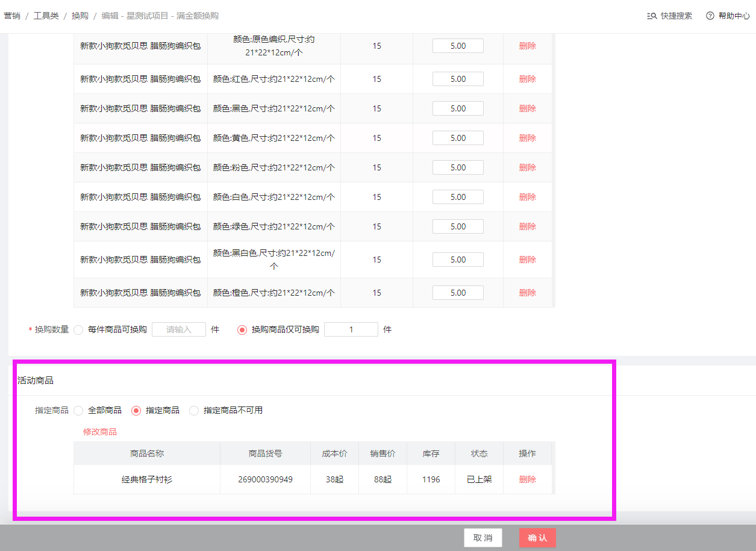756x551 pixels.
Task: Select 指定商品不可用 radio option
Action: tap(194, 411)
